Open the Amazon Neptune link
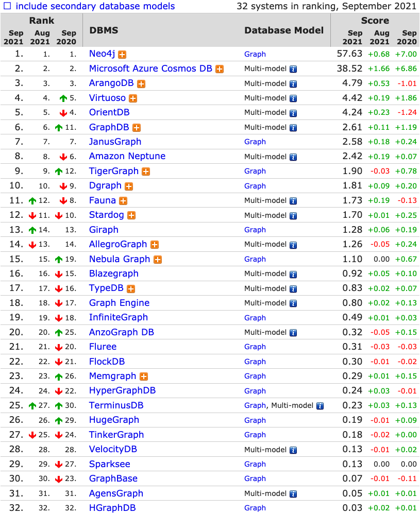 click(127, 156)
